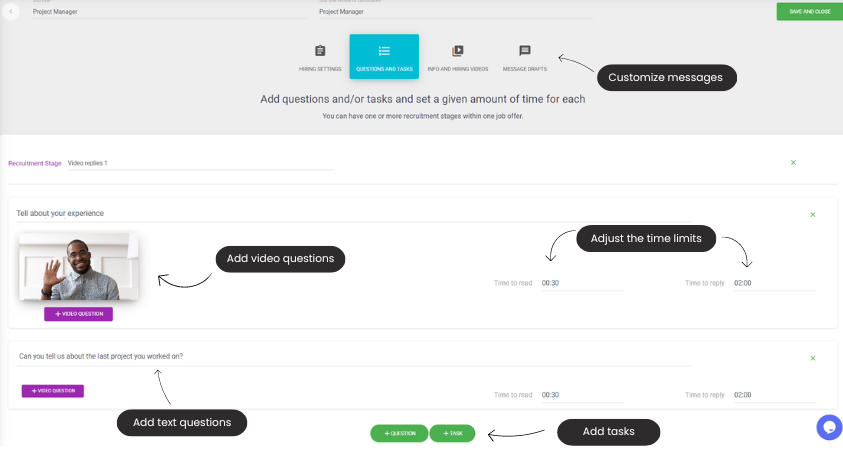Open the Info and Hiring Videos icon
The width and height of the screenshot is (843, 450).
pos(458,51)
